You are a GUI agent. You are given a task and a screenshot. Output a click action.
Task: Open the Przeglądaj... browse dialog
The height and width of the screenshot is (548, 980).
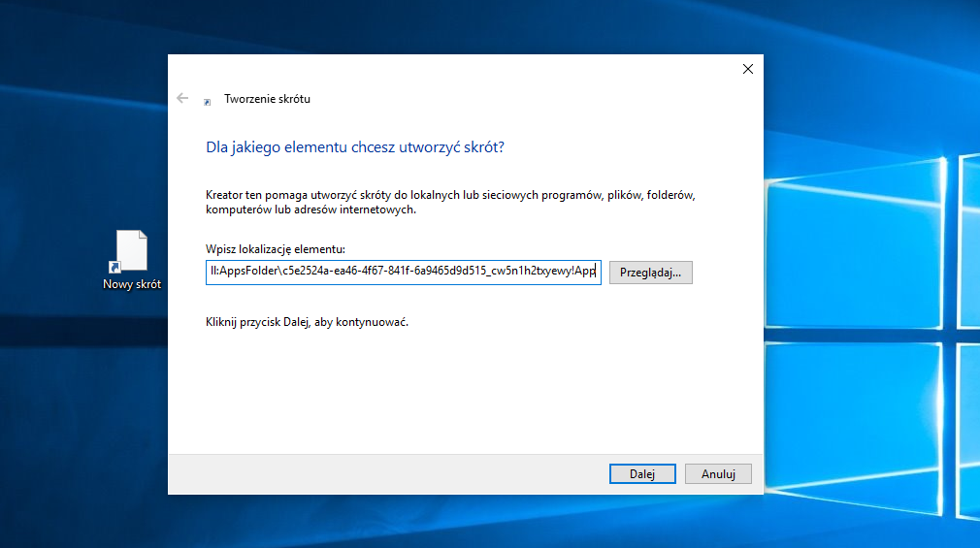point(651,273)
